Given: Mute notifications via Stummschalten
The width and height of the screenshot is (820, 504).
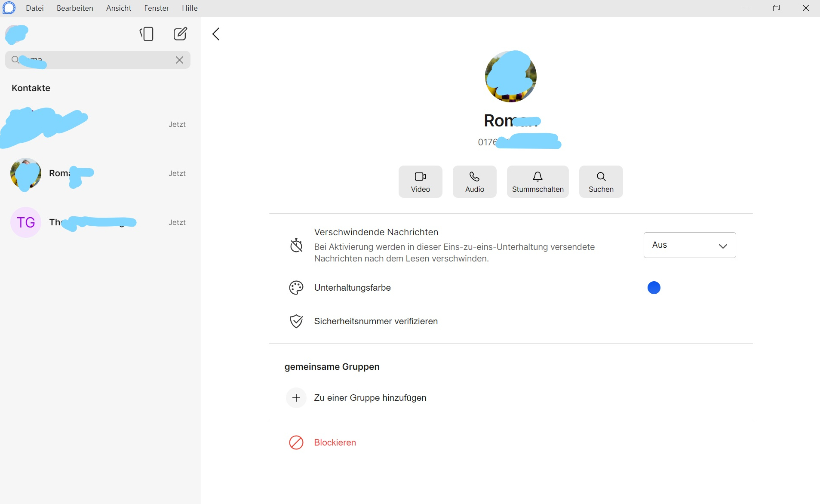Looking at the screenshot, I should [537, 181].
